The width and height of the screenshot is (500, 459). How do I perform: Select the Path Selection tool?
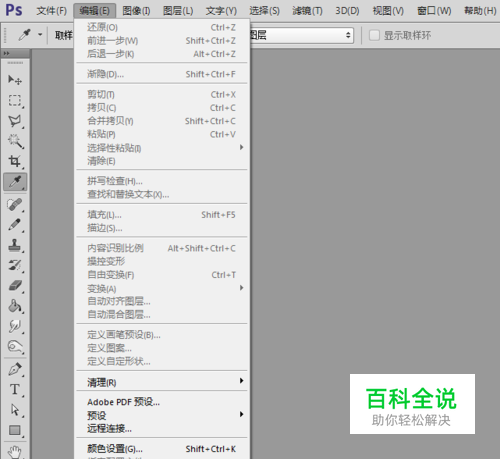[15, 410]
